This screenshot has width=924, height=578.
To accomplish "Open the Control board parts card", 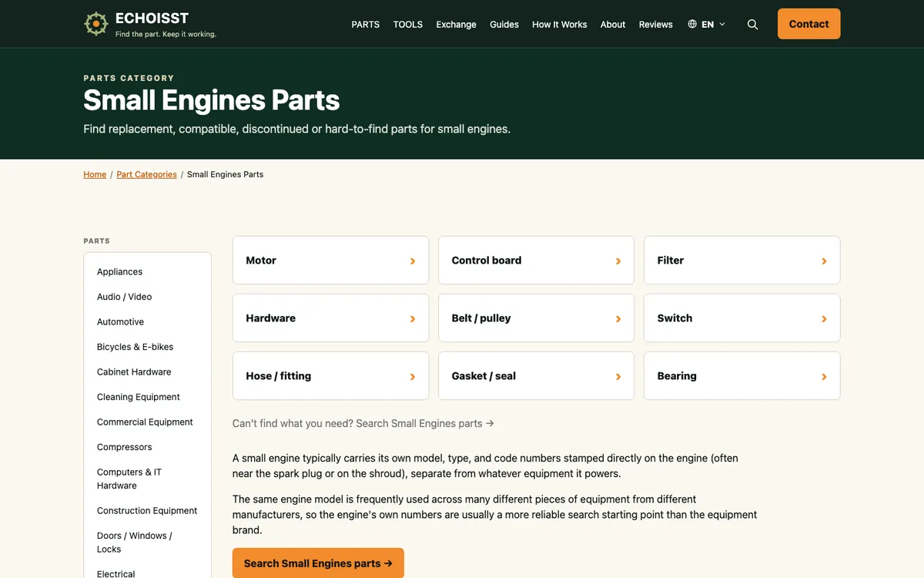I will click(536, 260).
